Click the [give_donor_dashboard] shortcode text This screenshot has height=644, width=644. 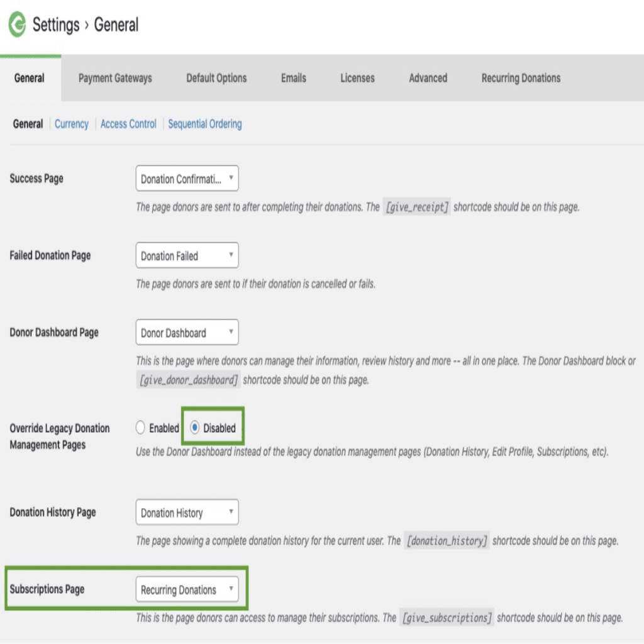coord(189,380)
